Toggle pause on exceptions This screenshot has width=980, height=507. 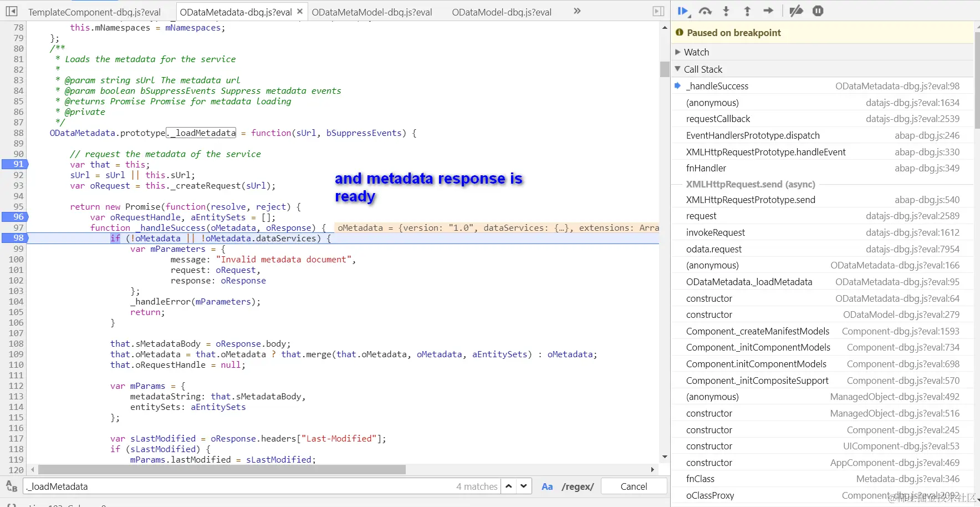[x=818, y=11]
